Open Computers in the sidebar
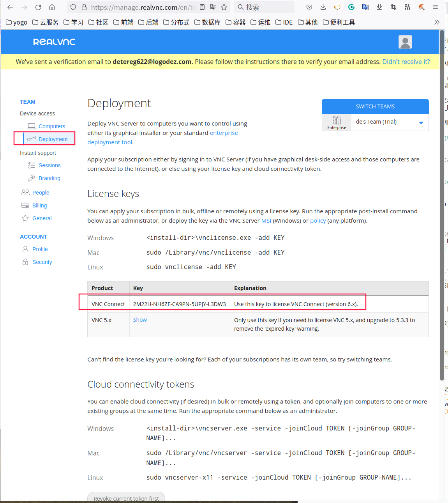Image resolution: width=448 pixels, height=503 pixels. click(51, 126)
